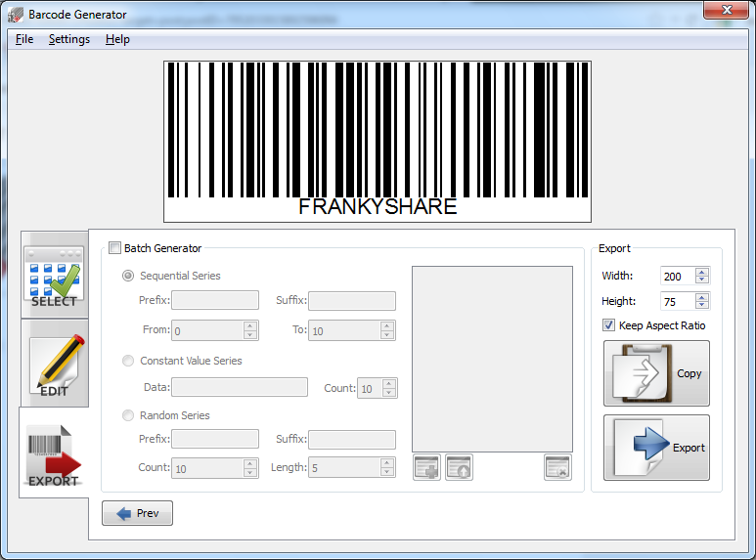Increase export Height with up arrow
This screenshot has height=560, width=756.
tap(702, 297)
